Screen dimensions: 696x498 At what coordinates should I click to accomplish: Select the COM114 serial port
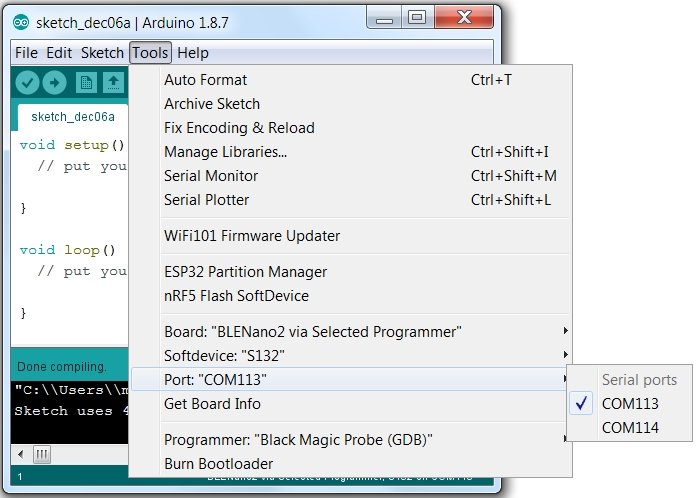tap(629, 428)
